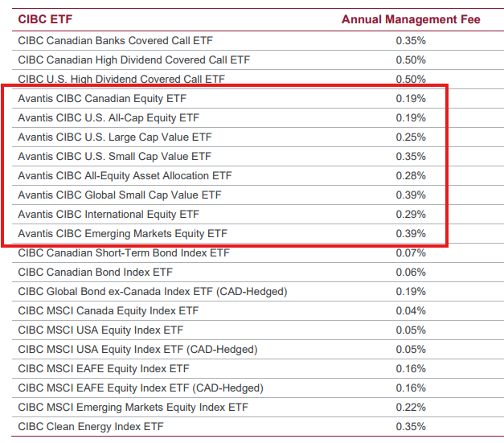Select "CIBC Canadian Short-Term Bond Index ETF" name
504x443 pixels.
(124, 253)
